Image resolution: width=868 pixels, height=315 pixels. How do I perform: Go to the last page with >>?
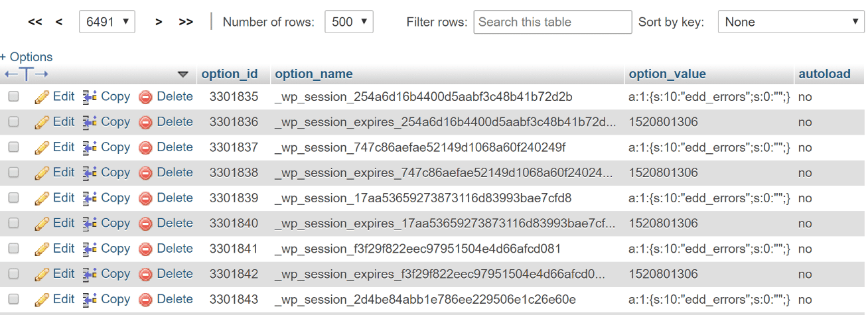coord(186,22)
